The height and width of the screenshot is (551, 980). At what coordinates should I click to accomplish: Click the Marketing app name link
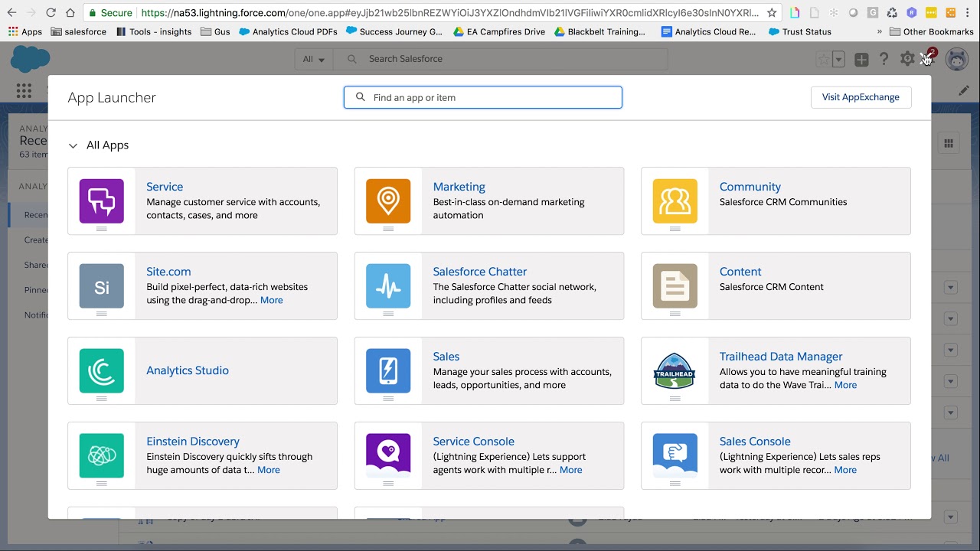459,187
